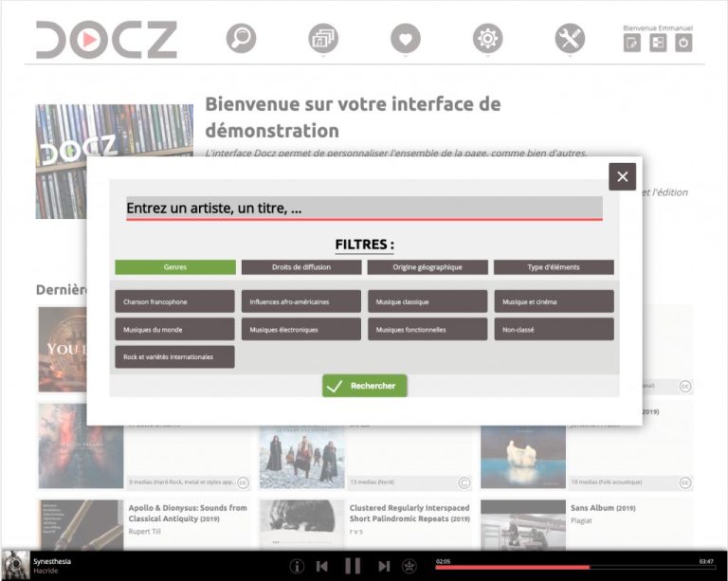Viewport: 728px width, 581px height.
Task: Open the tools wrench and screwdriver icon
Action: 570,38
